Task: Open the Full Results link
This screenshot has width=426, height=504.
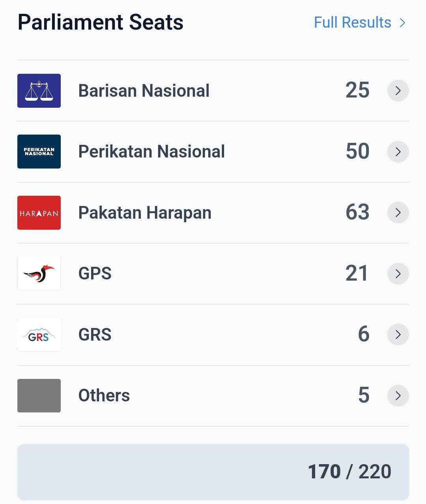Action: click(359, 22)
